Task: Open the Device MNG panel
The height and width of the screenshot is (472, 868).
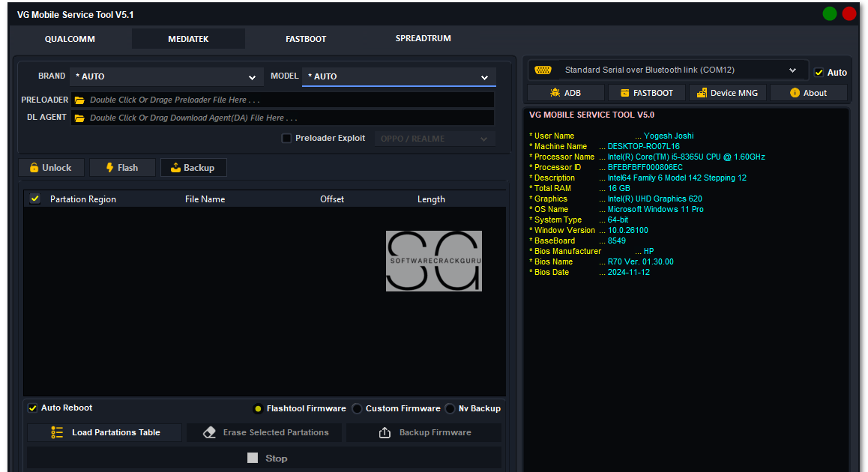Action: pos(727,93)
